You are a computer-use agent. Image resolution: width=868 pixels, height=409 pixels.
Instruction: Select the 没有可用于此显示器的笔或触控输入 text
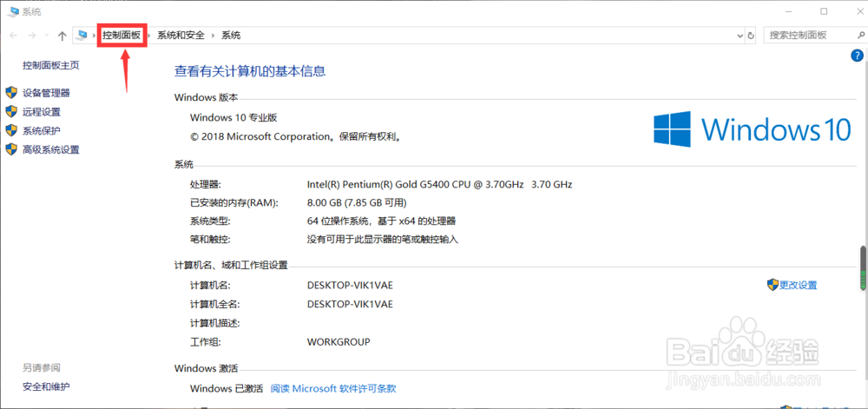click(383, 240)
